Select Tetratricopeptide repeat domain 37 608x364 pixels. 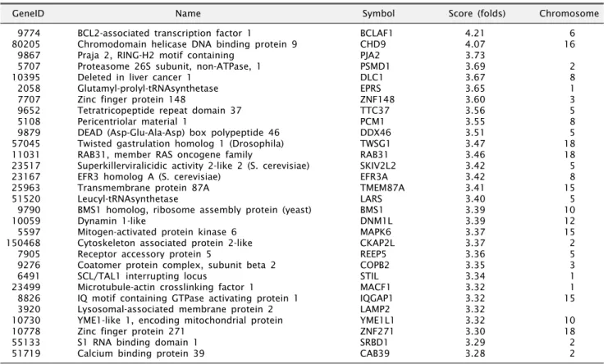tap(159, 111)
